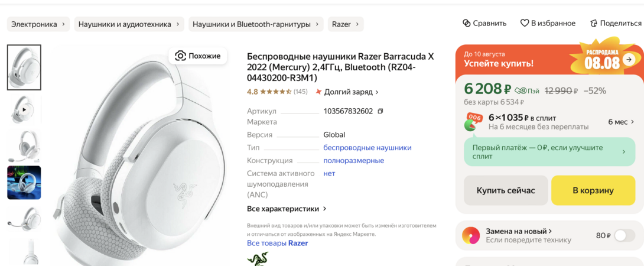The height and width of the screenshot is (266, 644).
Task: Expand Все характеристики list
Action: pyautogui.click(x=287, y=209)
